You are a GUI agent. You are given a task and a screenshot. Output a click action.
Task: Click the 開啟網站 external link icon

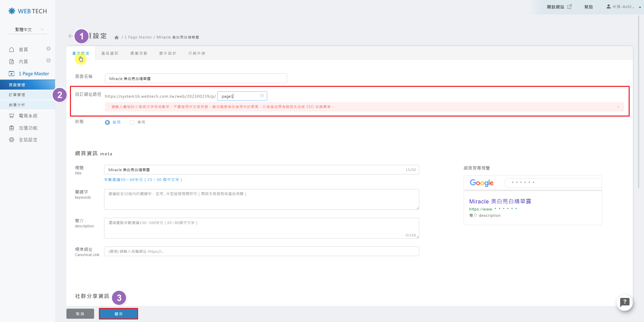point(570,7)
